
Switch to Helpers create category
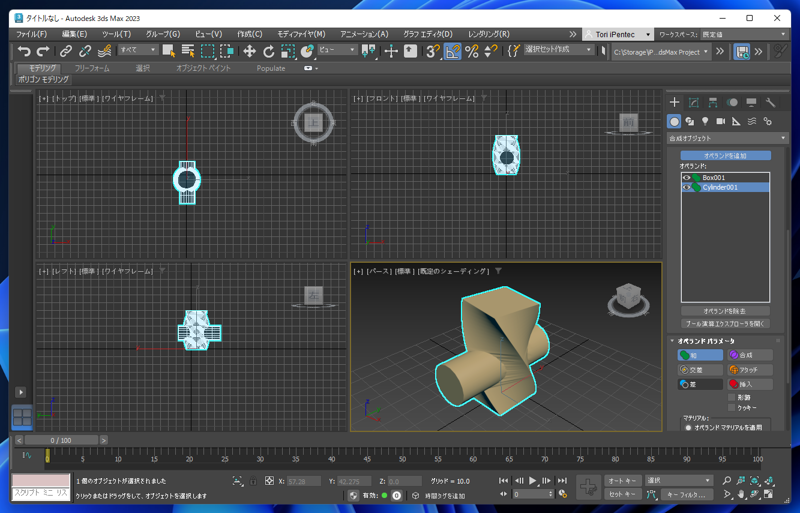(736, 121)
